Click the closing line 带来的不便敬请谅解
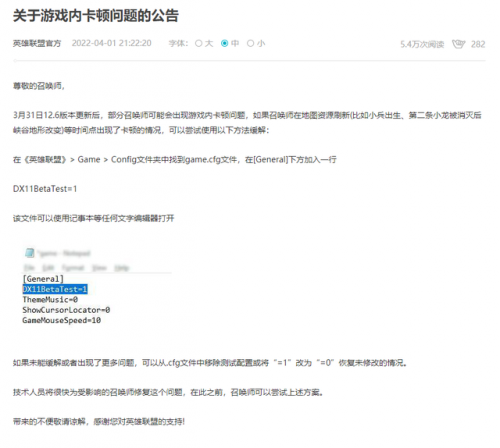Viewport: 500px width, 448px height. [99, 422]
